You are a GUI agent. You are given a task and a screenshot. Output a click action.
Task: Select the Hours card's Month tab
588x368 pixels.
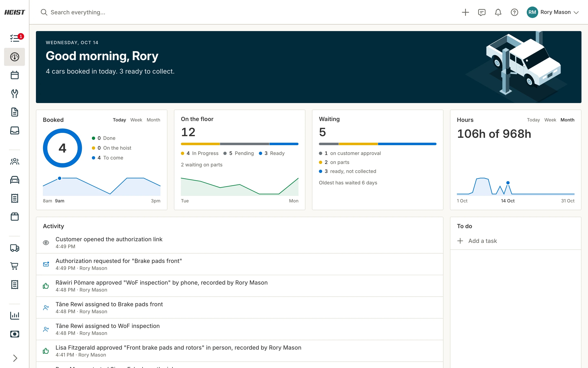tap(567, 120)
